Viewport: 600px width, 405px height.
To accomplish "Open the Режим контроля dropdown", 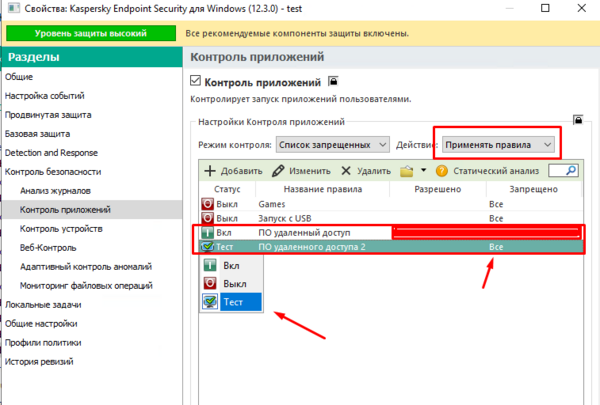I will pyautogui.click(x=333, y=145).
